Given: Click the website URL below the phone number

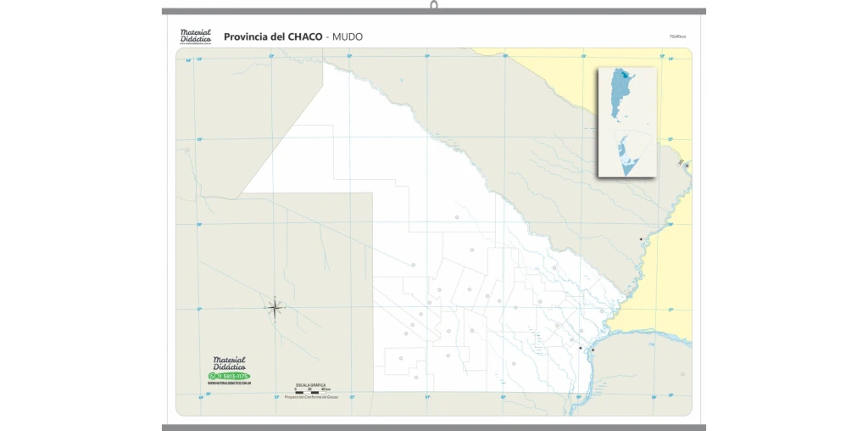Looking at the screenshot, I should 229,383.
